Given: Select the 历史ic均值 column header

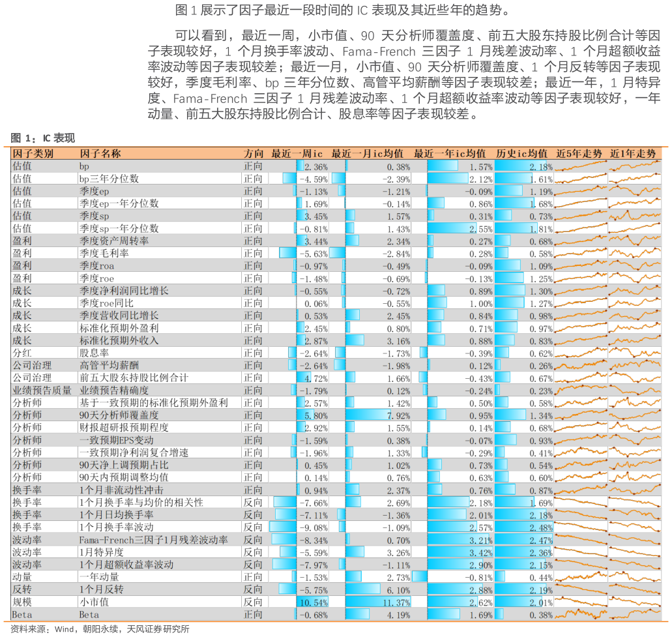Looking at the screenshot, I should click(x=521, y=154).
